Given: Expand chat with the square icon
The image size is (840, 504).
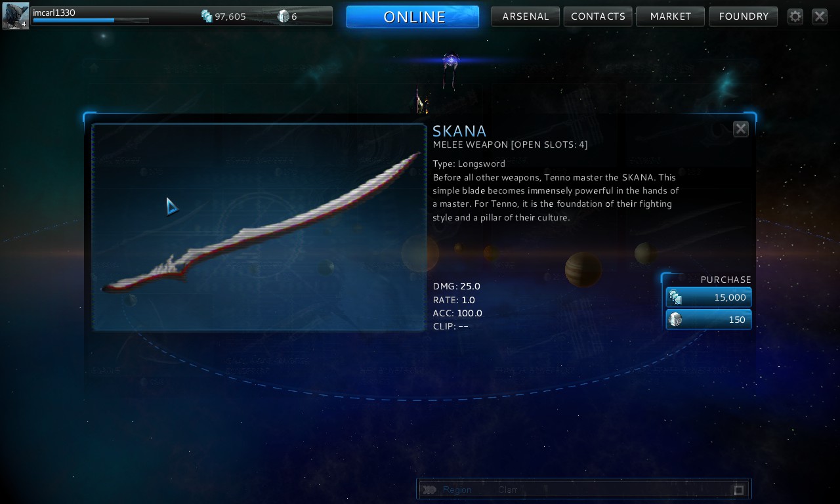Looking at the screenshot, I should pos(739,490).
